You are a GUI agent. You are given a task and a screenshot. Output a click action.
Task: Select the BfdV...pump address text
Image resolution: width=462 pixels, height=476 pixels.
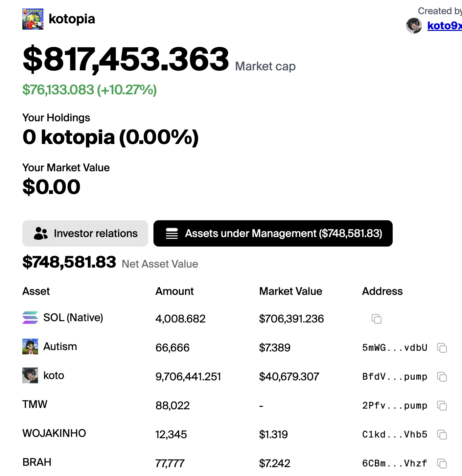tap(395, 376)
